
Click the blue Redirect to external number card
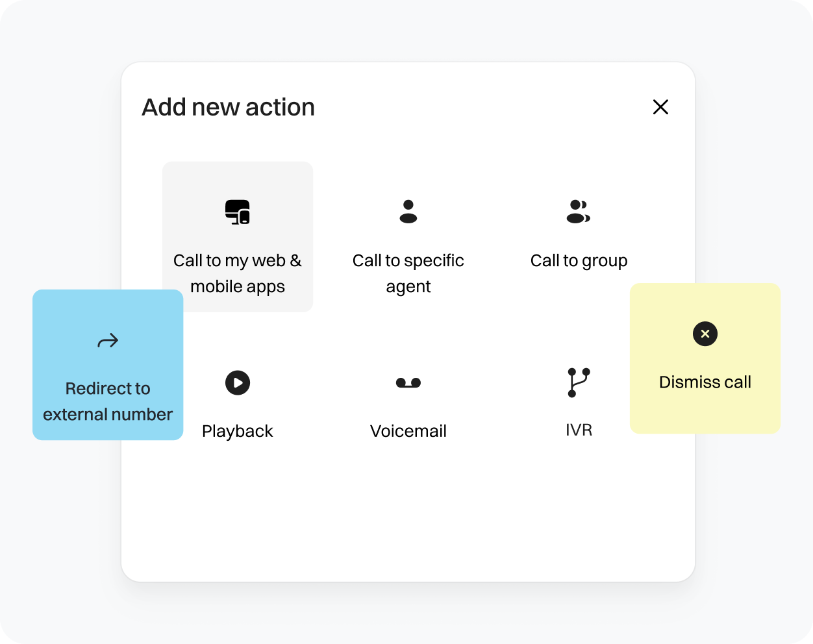[x=108, y=364]
